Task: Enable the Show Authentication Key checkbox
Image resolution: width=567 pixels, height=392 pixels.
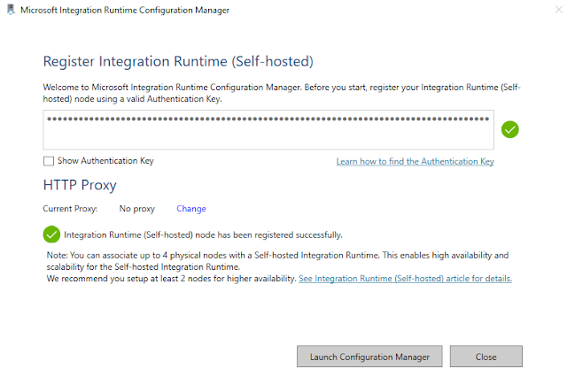Action: coord(49,161)
